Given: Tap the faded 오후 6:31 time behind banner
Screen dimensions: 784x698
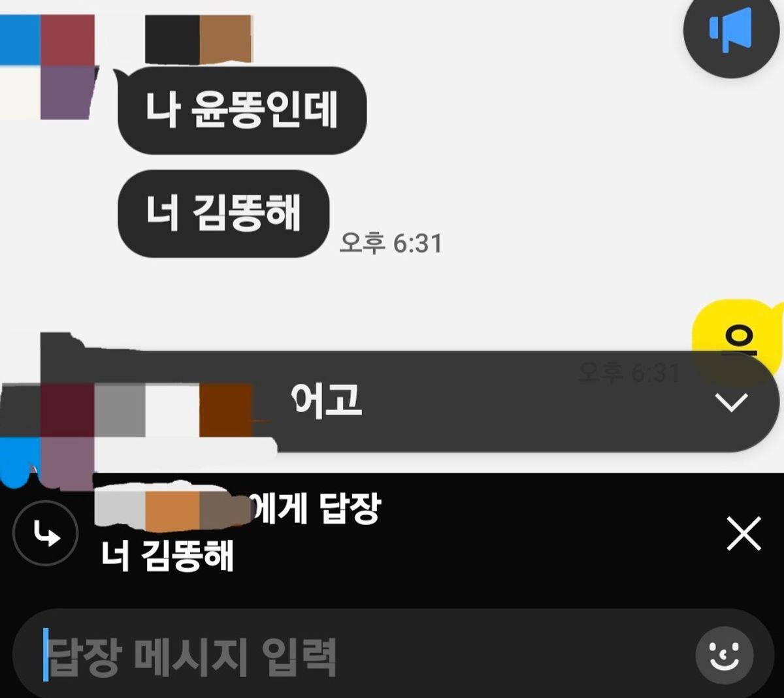Looking at the screenshot, I should click(629, 372).
